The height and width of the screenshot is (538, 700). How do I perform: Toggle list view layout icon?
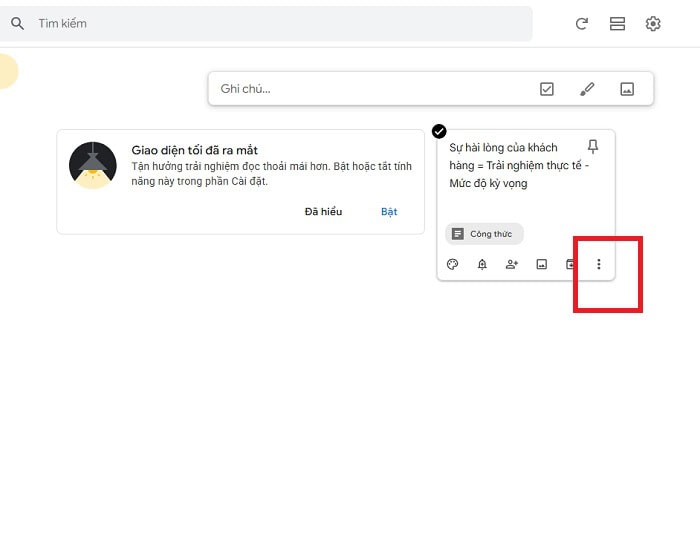coord(617,23)
